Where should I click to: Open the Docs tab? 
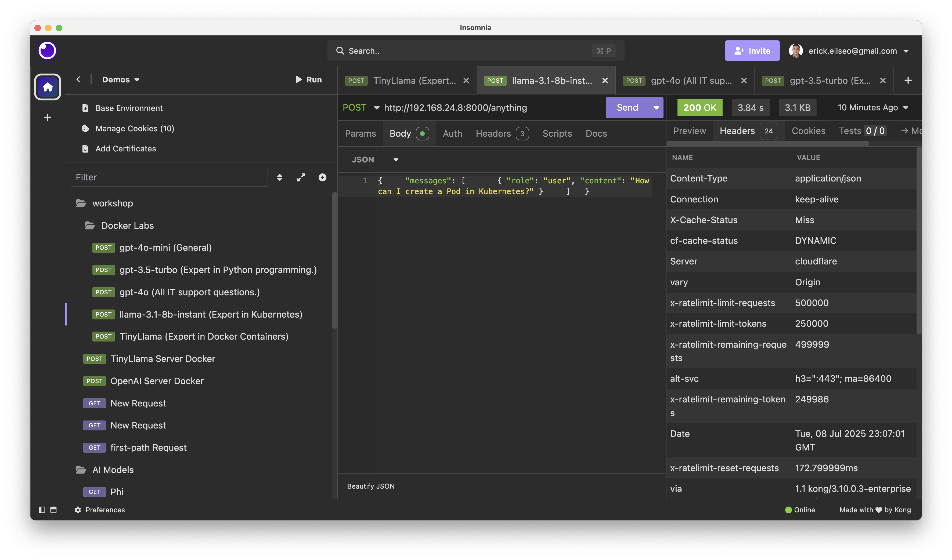point(596,134)
